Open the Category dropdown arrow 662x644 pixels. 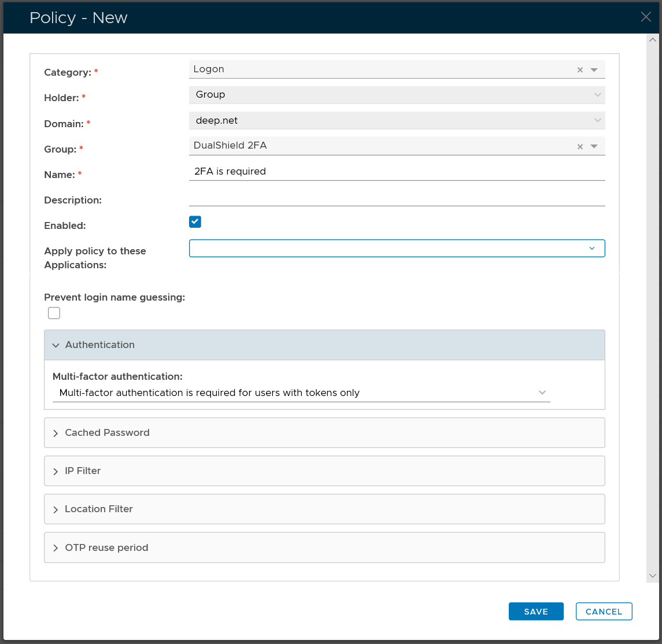tap(594, 70)
